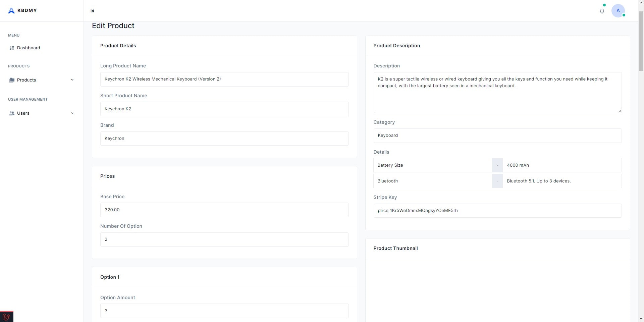Viewport: 644px width, 322px height.
Task: Open the user avatar menu
Action: coord(618,11)
